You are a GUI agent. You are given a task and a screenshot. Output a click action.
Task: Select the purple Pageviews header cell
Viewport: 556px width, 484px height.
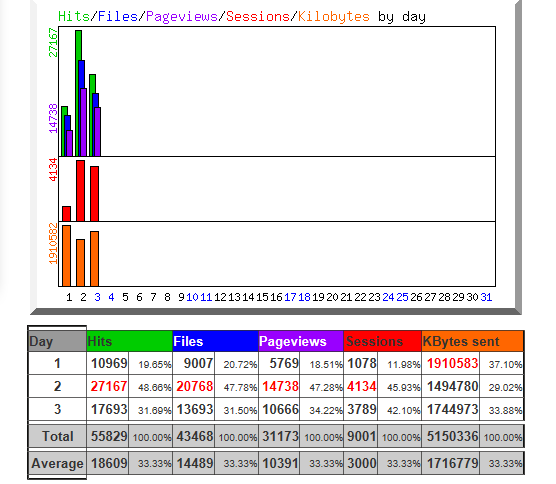tap(301, 341)
